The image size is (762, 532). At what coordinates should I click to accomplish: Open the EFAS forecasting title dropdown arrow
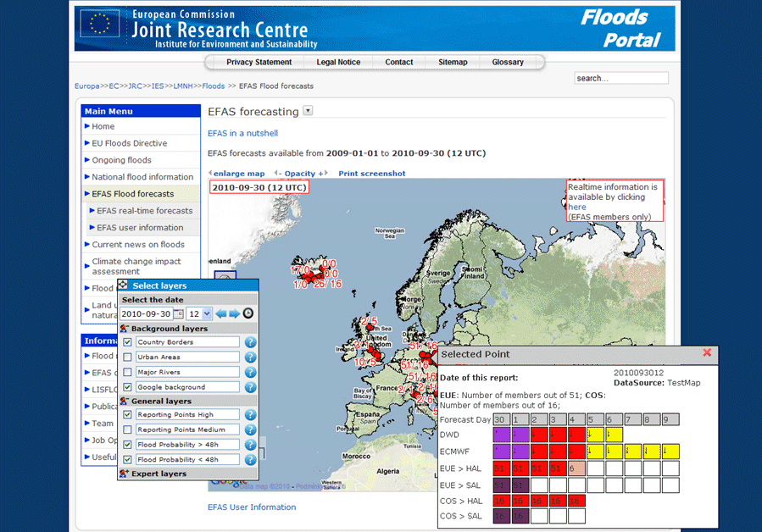pos(308,111)
